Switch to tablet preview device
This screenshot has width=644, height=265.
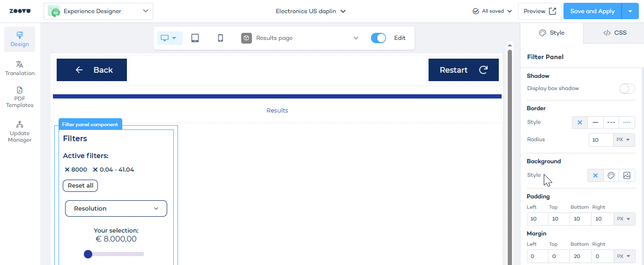click(195, 38)
